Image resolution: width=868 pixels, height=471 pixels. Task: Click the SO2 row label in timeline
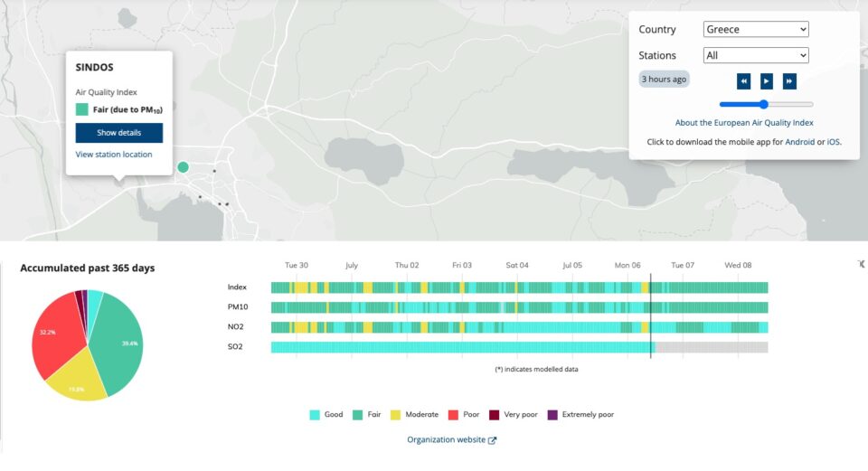[235, 346]
